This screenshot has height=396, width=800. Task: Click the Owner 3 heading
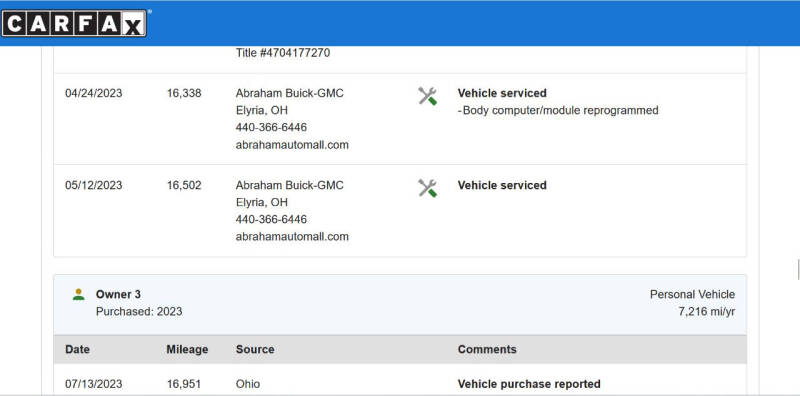pos(118,294)
